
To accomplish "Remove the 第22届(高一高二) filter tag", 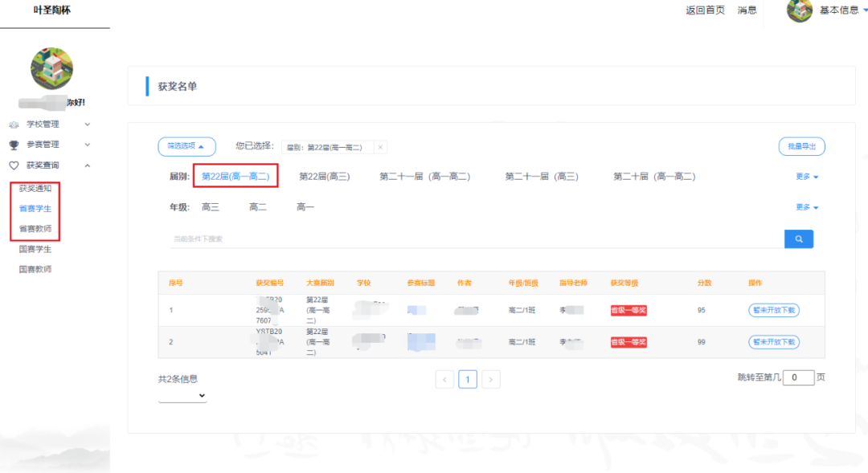I will 381,147.
